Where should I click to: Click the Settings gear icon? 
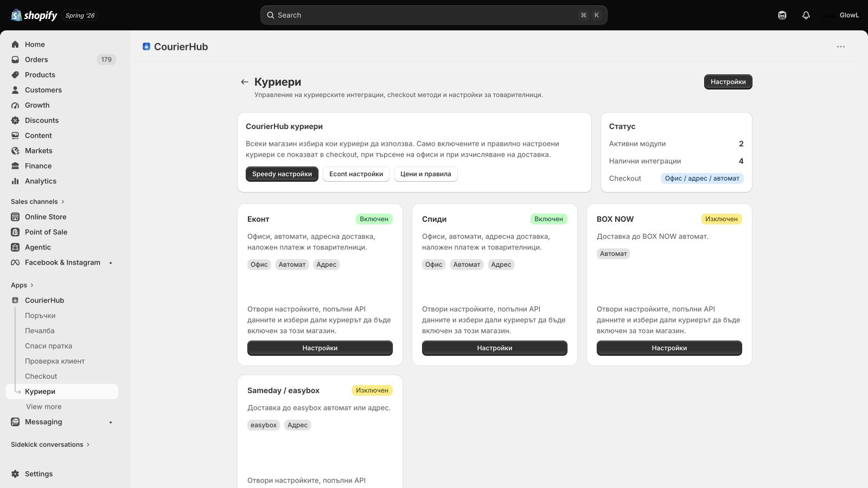(x=15, y=474)
